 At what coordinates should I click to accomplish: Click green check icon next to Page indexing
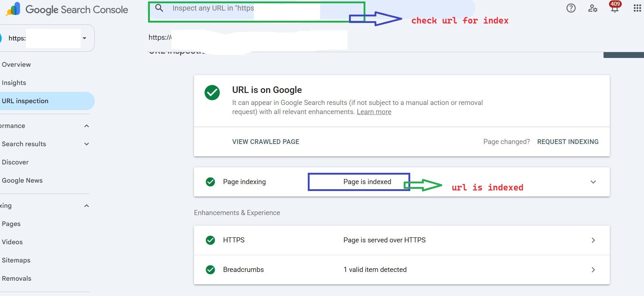click(210, 182)
